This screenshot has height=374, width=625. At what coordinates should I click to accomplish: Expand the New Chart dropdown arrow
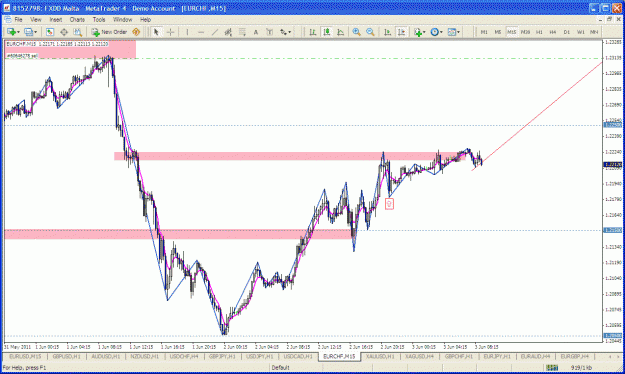18,32
